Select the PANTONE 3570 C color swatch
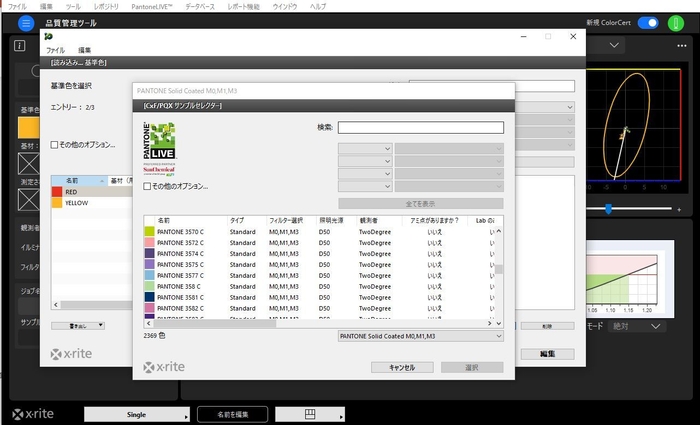700x425 pixels. coord(150,231)
